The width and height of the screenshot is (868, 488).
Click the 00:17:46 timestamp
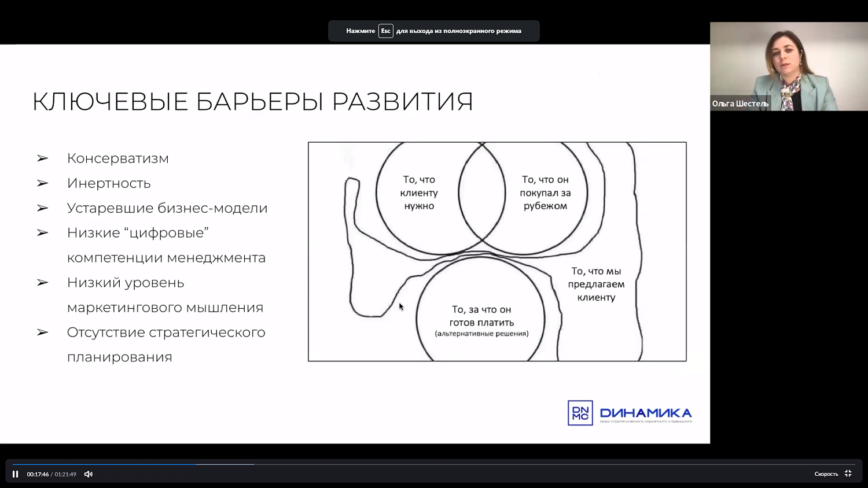point(38,474)
